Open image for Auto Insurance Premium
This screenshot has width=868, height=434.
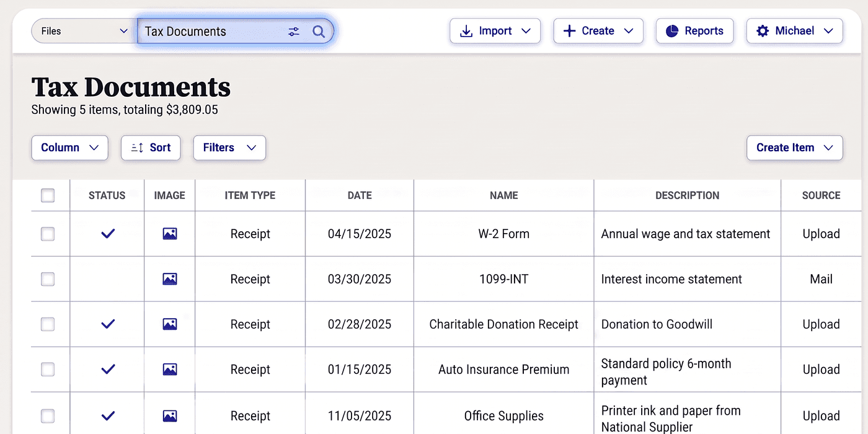(170, 370)
